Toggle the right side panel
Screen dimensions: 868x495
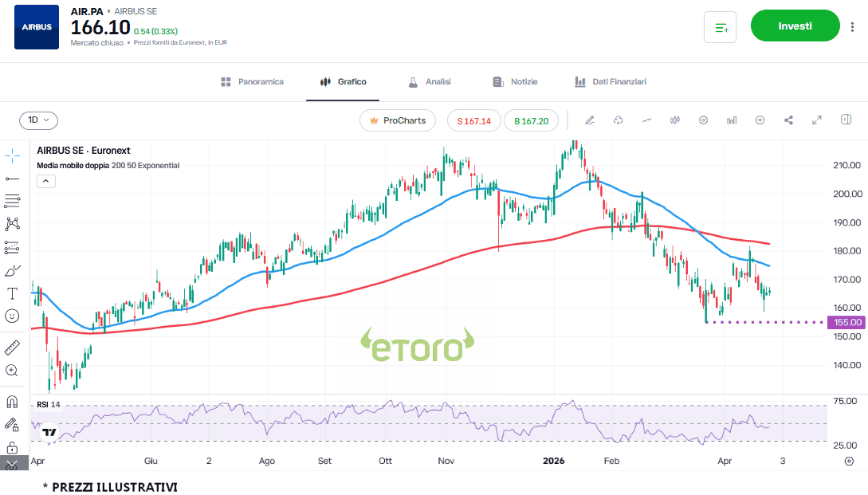tap(846, 120)
